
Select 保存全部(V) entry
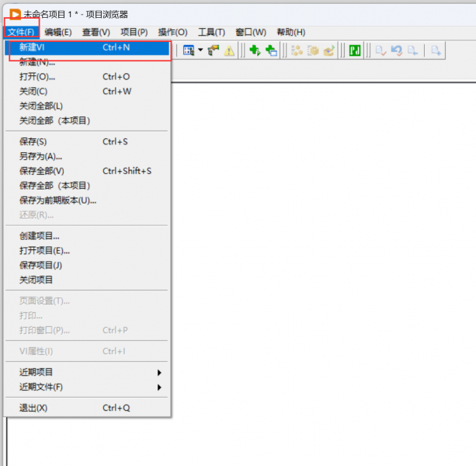click(x=87, y=171)
